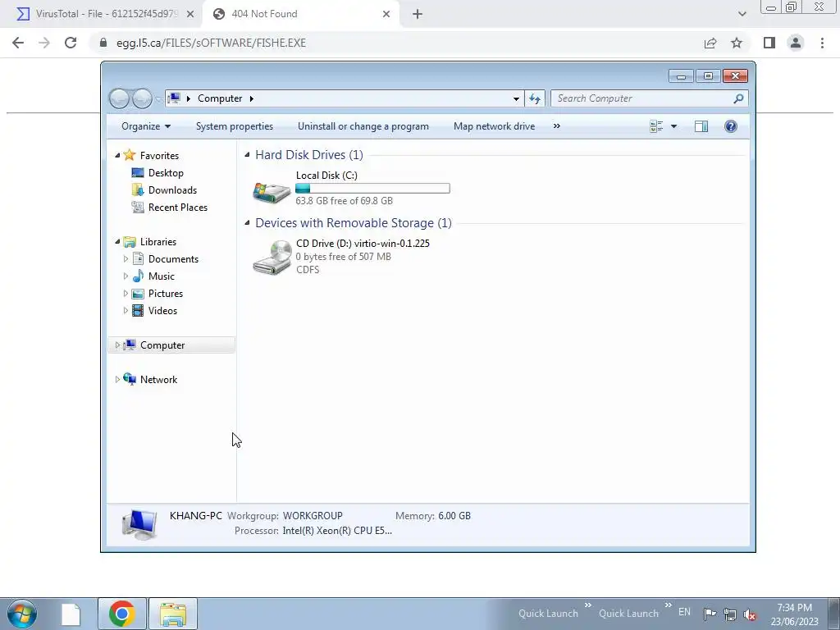Click Uninstall or change a program

coord(363,126)
